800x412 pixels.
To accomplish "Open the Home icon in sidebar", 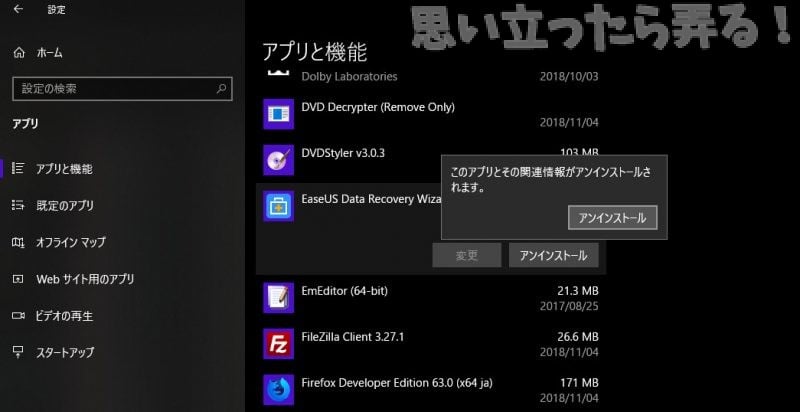I will pos(19,53).
